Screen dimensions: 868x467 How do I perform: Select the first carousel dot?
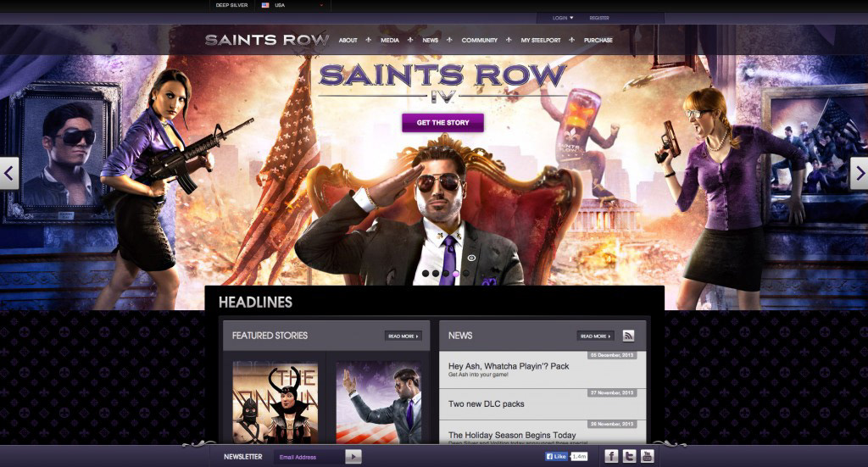[426, 274]
